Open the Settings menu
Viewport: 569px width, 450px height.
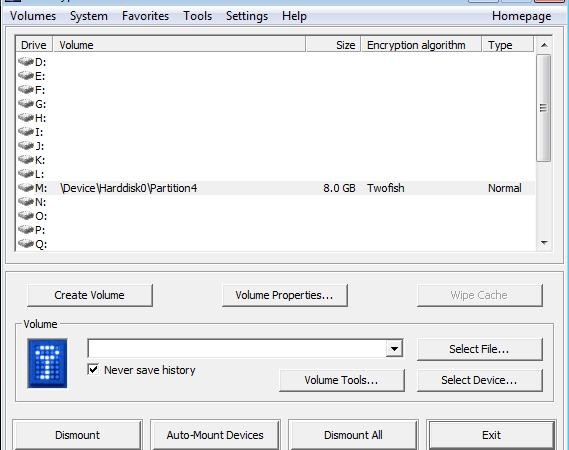247,16
